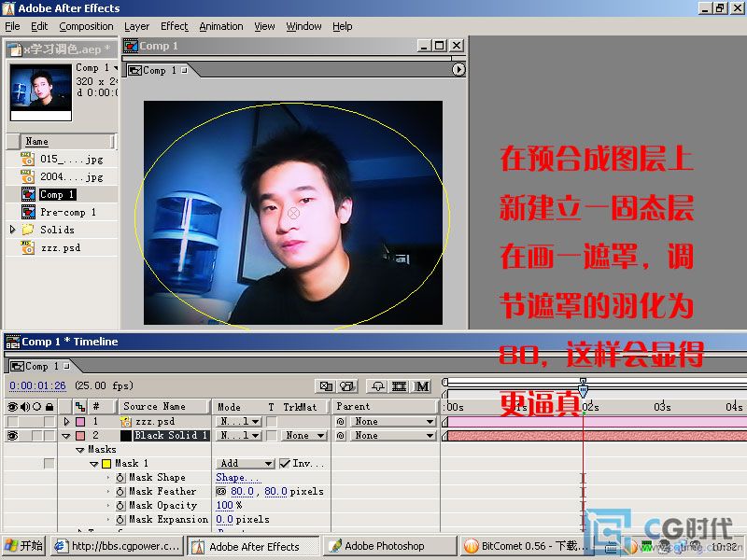
Task: Open the Composition menu
Action: pyautogui.click(x=86, y=26)
